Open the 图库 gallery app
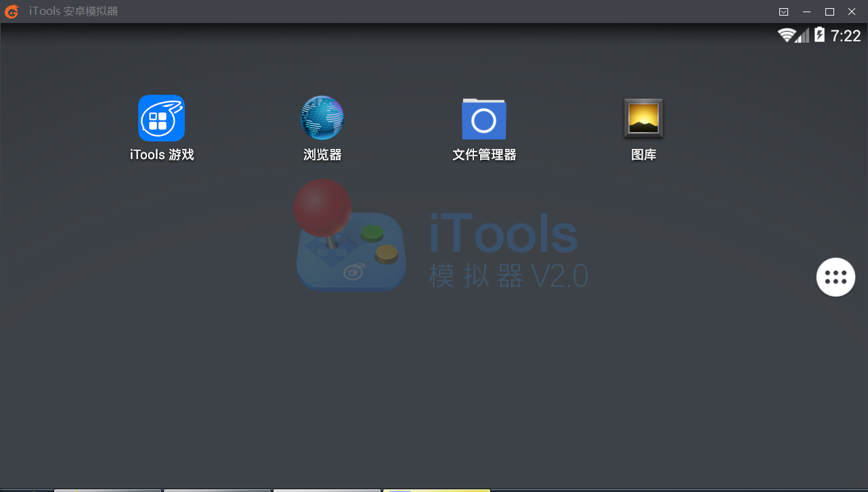868x492 pixels. (x=643, y=118)
